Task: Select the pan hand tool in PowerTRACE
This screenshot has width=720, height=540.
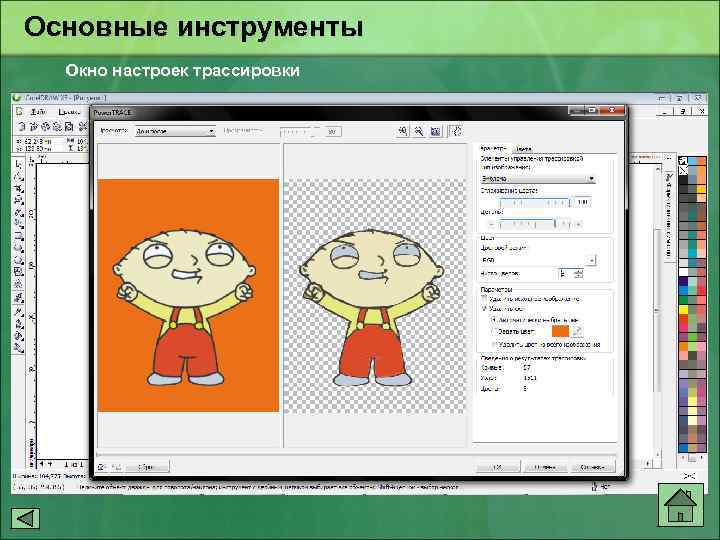Action: pyautogui.click(x=455, y=132)
